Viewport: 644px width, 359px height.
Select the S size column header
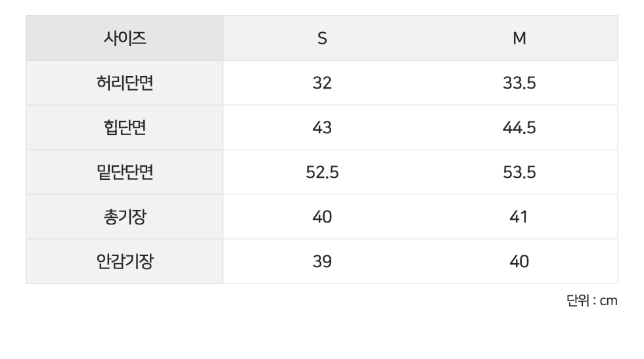(x=322, y=39)
